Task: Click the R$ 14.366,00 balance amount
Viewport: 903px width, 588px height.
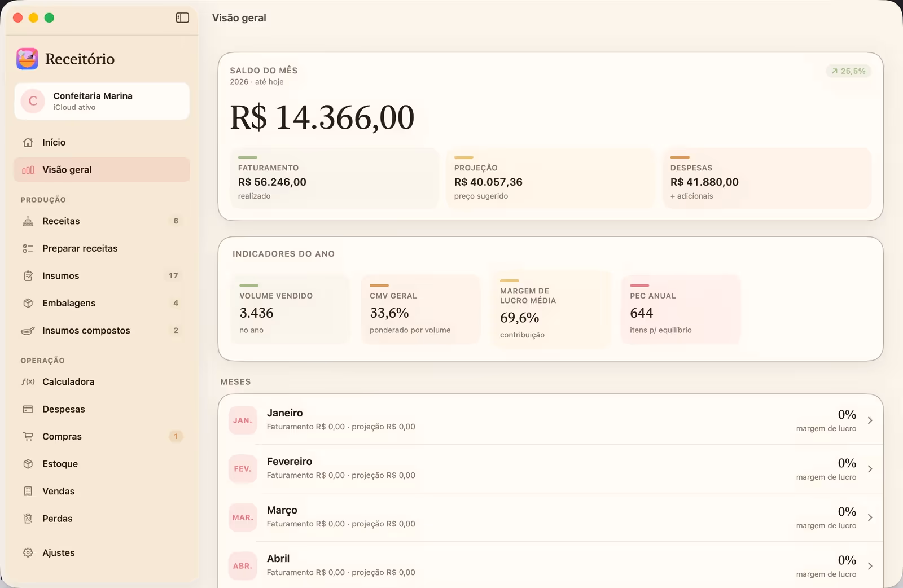Action: [322, 117]
